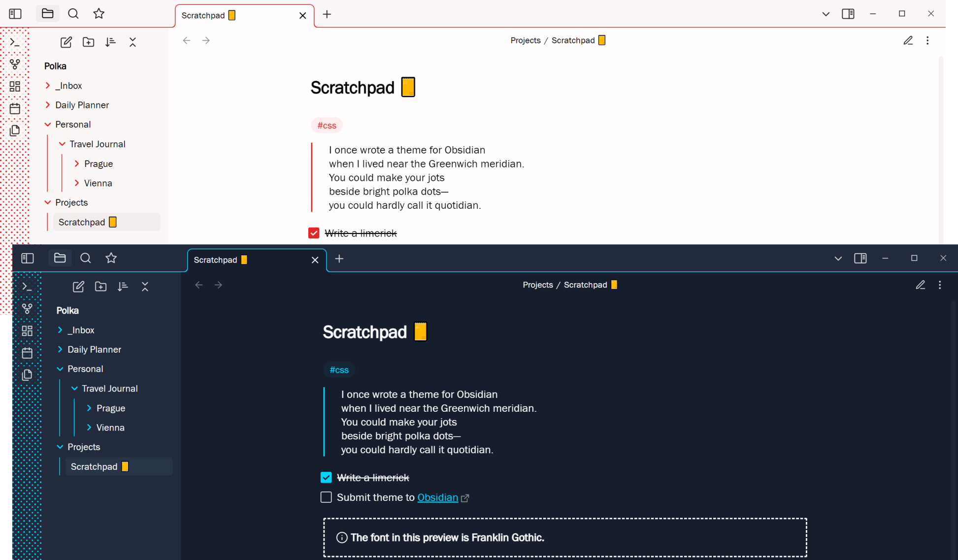This screenshot has width=958, height=560.
Task: Open graph view icon in light window
Action: (x=15, y=65)
